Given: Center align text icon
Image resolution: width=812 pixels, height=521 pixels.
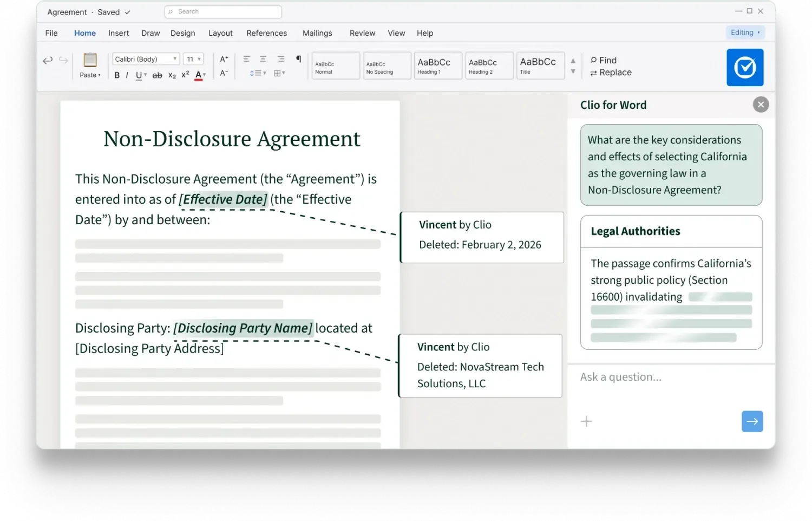Looking at the screenshot, I should pos(263,59).
